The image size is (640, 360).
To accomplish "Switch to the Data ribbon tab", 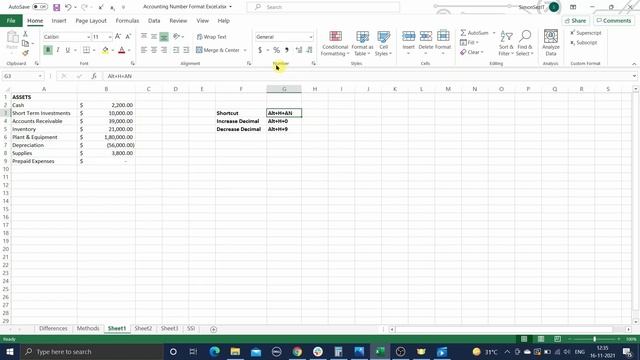I will tap(154, 20).
